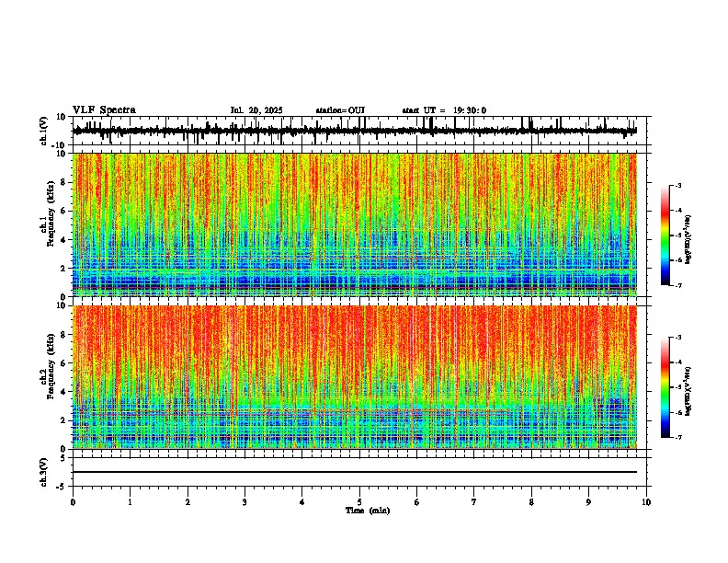Click the "8" kHz tick of ch.1 spectrogram
Screen dimensions: 728x563
coord(64,182)
